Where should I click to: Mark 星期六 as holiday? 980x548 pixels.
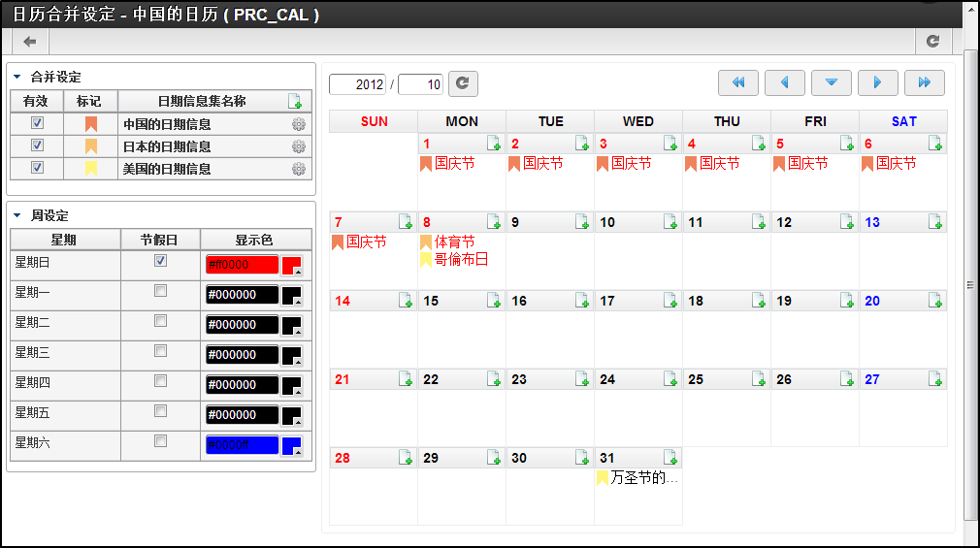(161, 440)
